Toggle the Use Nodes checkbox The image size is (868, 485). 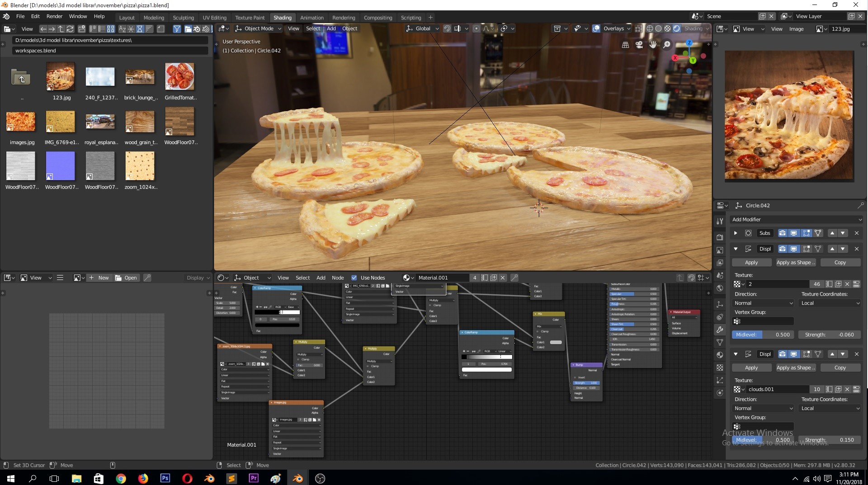[x=354, y=278]
